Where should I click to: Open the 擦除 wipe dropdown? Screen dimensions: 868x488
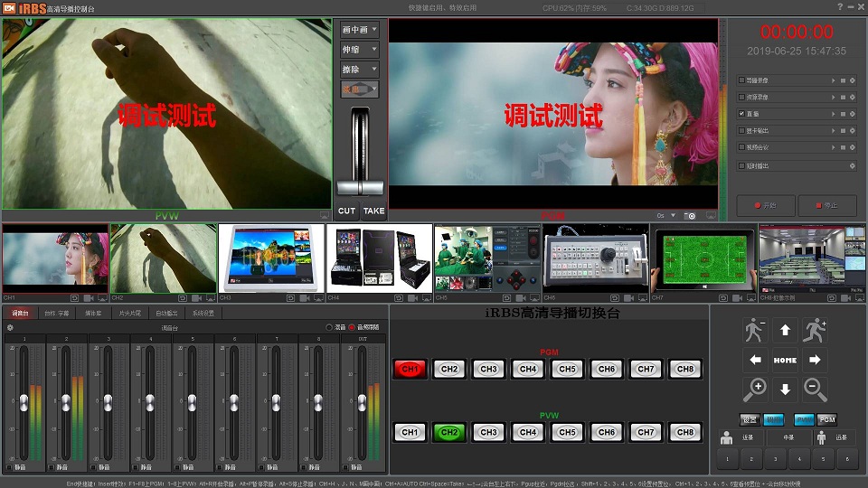[x=359, y=70]
